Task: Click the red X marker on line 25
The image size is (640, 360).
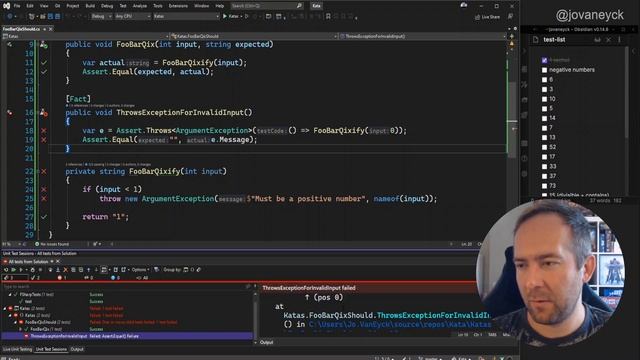Action: [44, 199]
